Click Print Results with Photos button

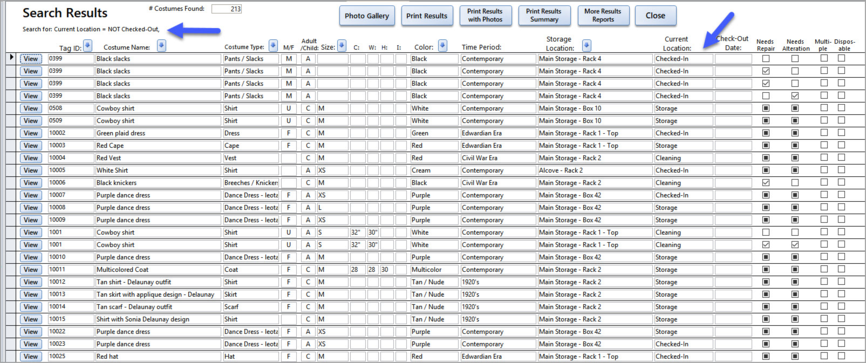coord(485,16)
